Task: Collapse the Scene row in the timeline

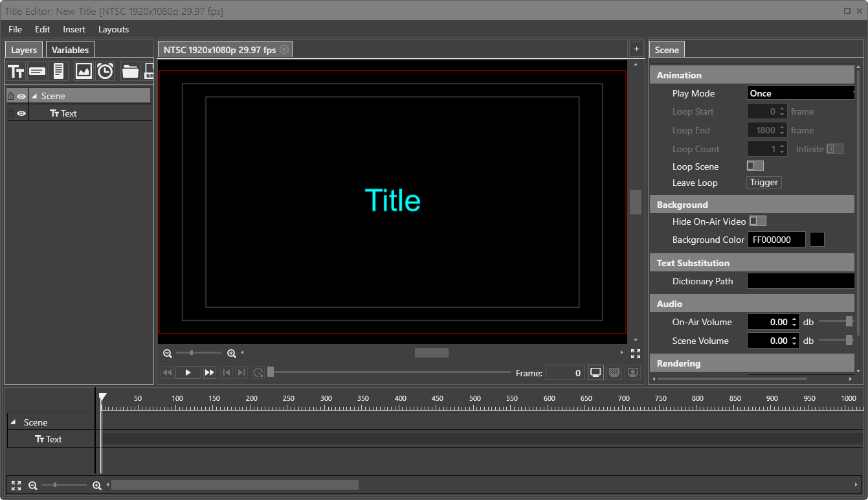Action: point(14,422)
